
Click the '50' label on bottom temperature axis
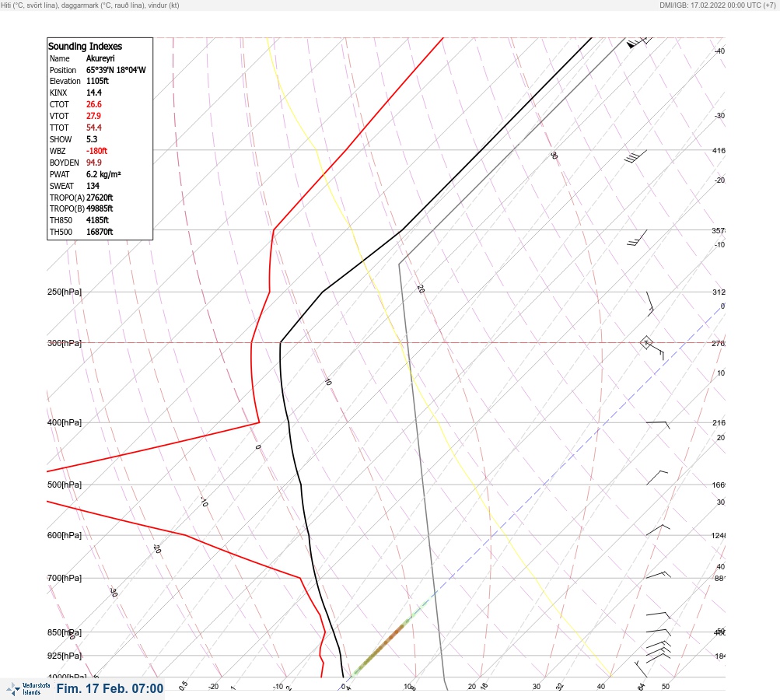pos(666,687)
